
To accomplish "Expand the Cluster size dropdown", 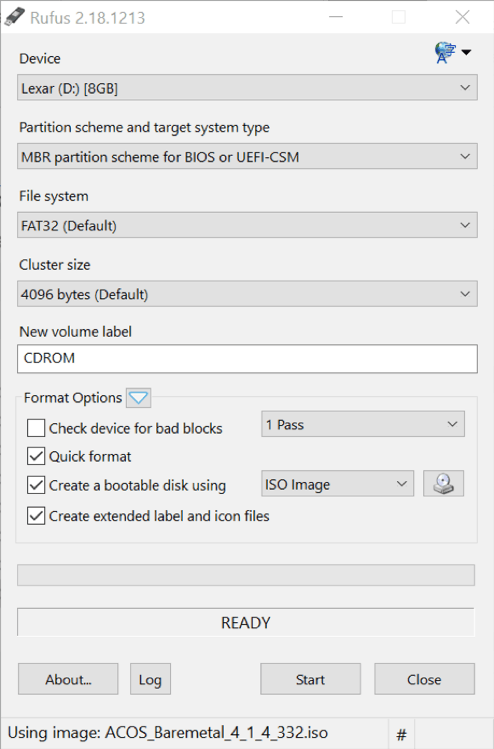I will [247, 294].
